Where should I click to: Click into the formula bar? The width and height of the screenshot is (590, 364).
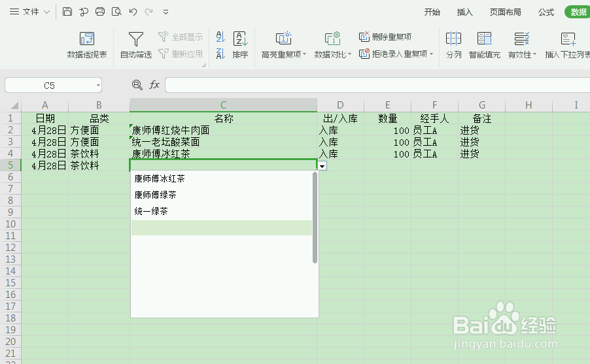(377, 86)
